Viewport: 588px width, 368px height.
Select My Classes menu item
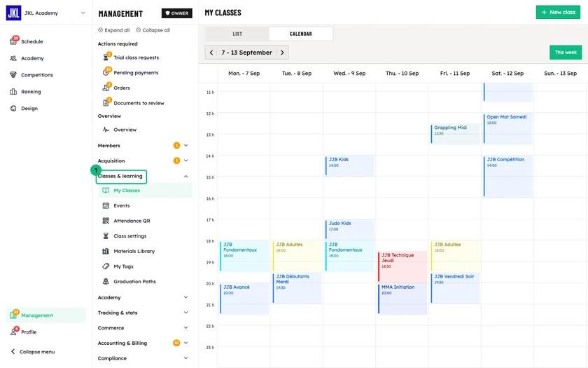(x=146, y=191)
